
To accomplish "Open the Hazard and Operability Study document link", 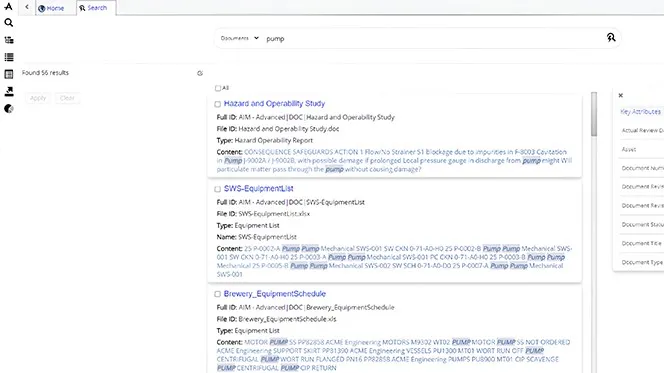I will pos(274,103).
